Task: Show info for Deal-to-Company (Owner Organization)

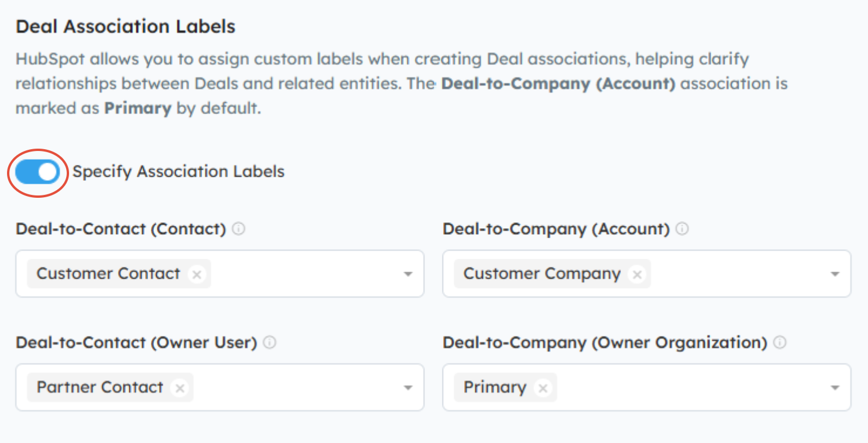Action: pyautogui.click(x=780, y=343)
